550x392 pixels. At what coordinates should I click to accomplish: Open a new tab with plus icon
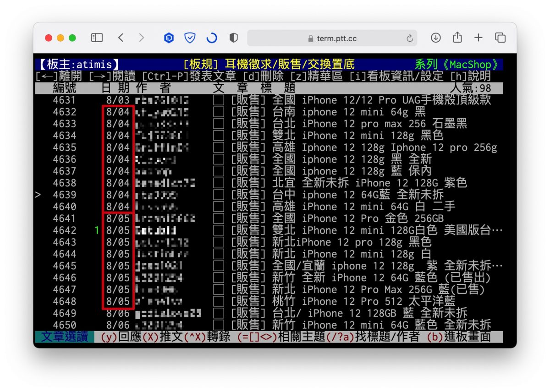pyautogui.click(x=478, y=38)
